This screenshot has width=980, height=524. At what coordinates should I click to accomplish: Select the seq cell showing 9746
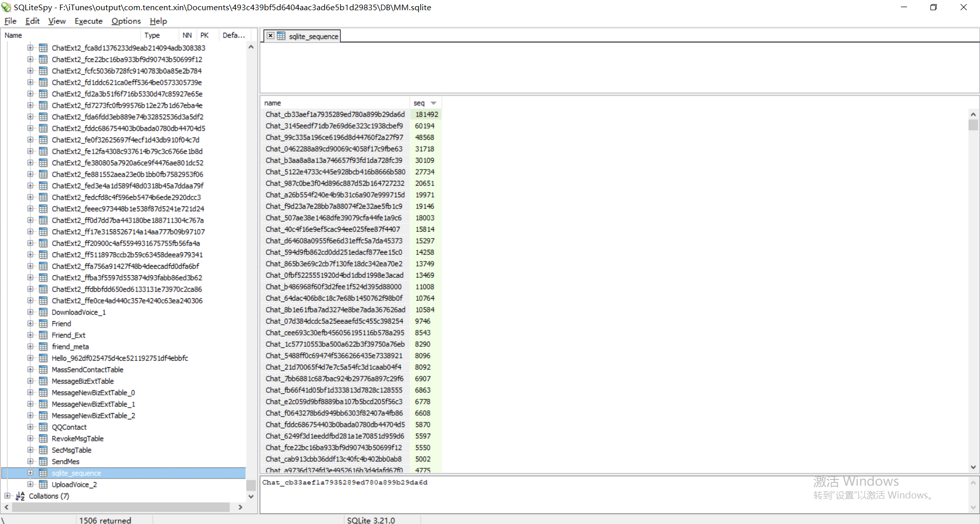pos(426,321)
